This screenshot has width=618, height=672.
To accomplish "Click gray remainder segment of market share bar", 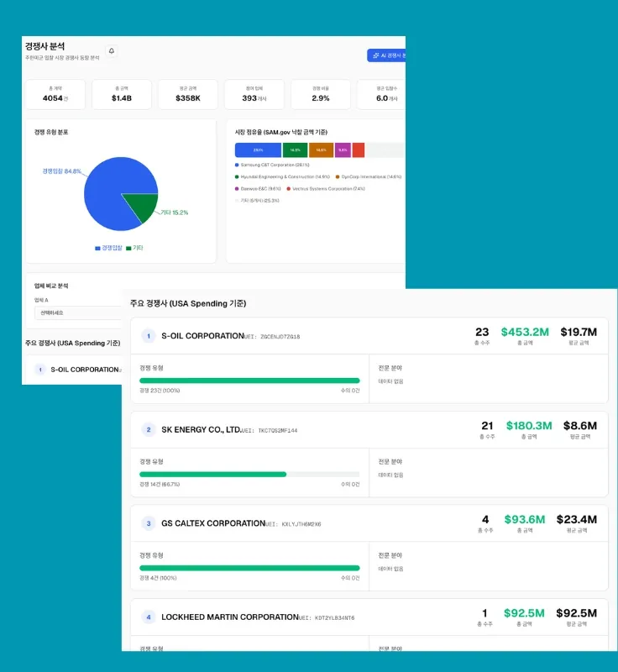I will (385, 150).
